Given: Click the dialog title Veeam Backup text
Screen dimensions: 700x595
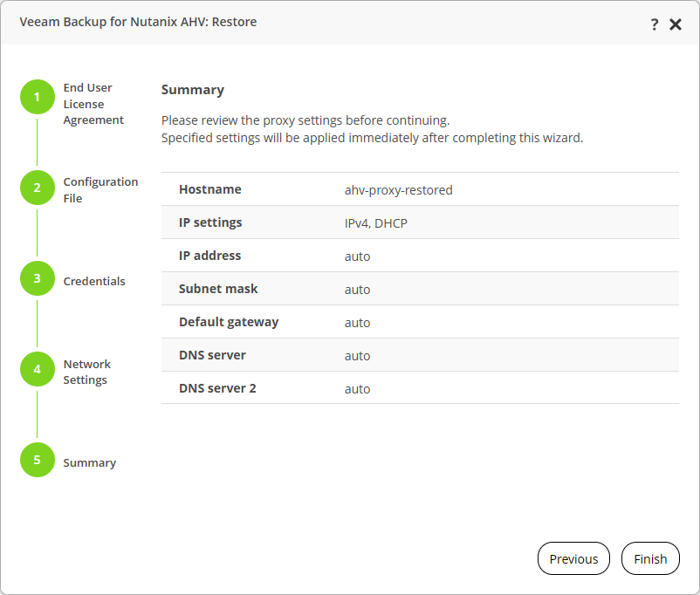Looking at the screenshot, I should point(138,22).
